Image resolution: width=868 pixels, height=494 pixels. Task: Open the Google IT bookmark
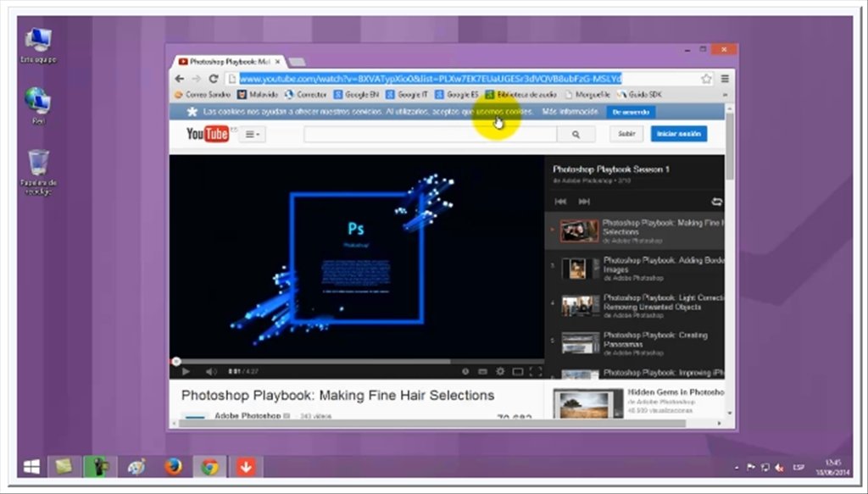click(x=407, y=95)
